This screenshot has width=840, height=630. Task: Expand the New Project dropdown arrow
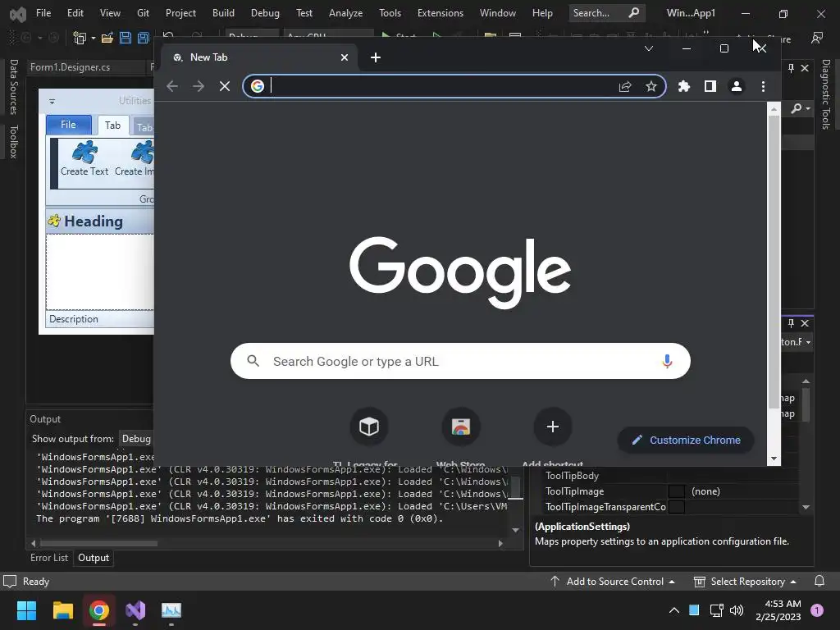[94, 38]
